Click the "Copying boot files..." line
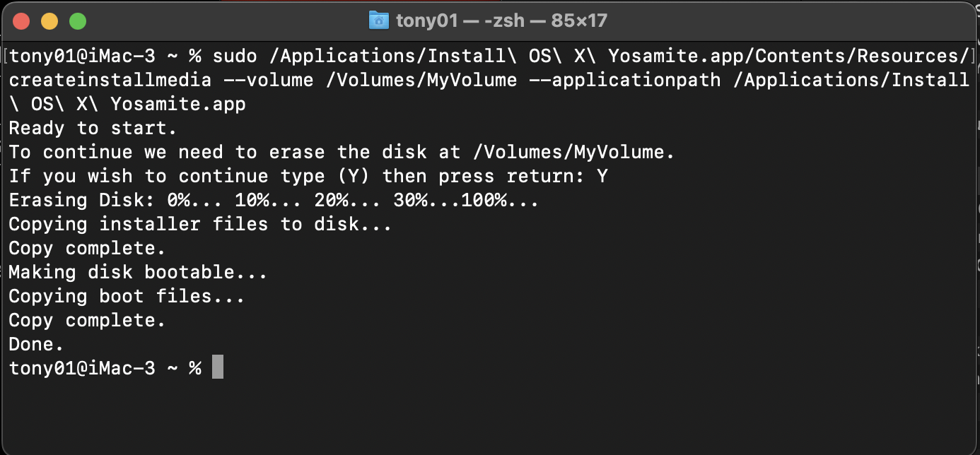The width and height of the screenshot is (980, 455). pyautogui.click(x=127, y=296)
